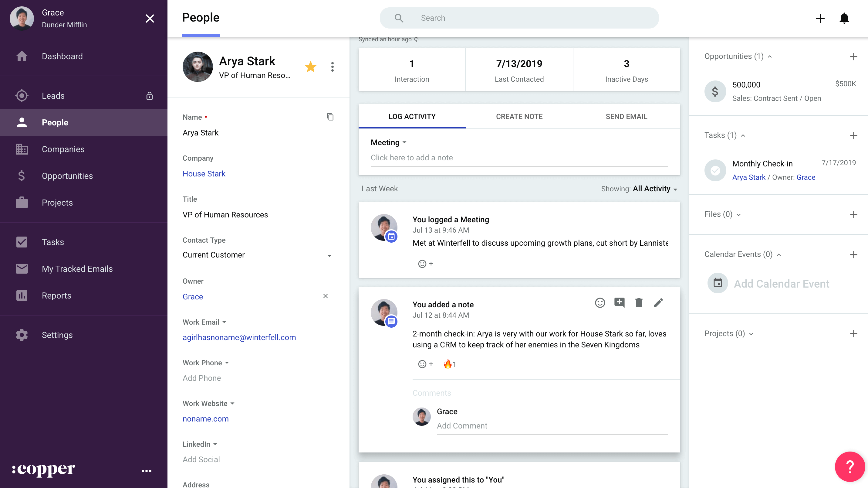This screenshot has height=488, width=868.
Task: Click the My Tracked Emails envelope icon
Action: [22, 268]
